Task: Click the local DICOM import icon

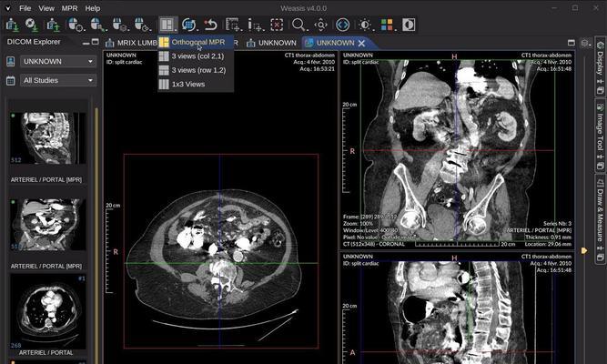Action: tap(13, 25)
